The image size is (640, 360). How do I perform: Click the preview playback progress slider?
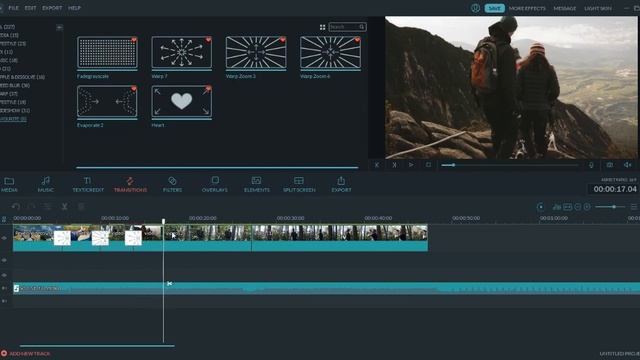(510, 165)
